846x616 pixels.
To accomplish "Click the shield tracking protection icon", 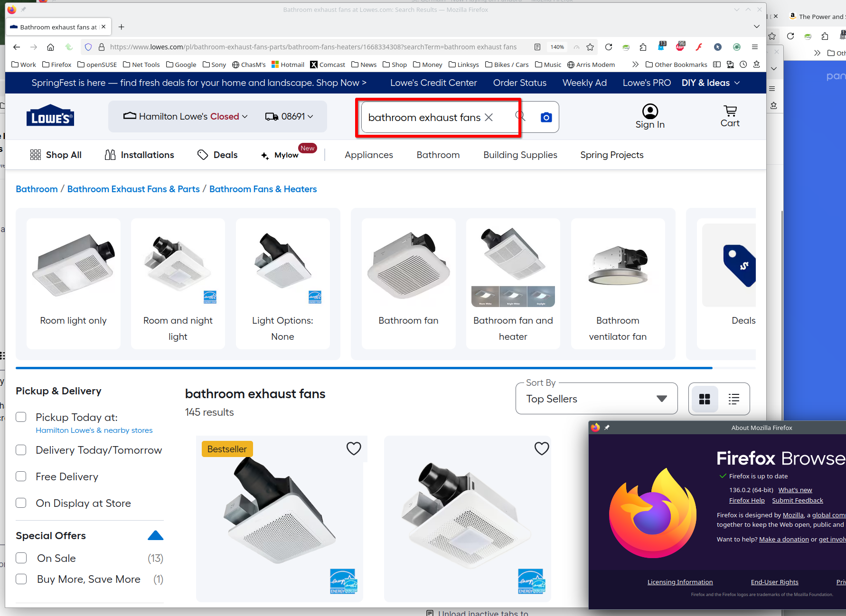I will pos(88,47).
